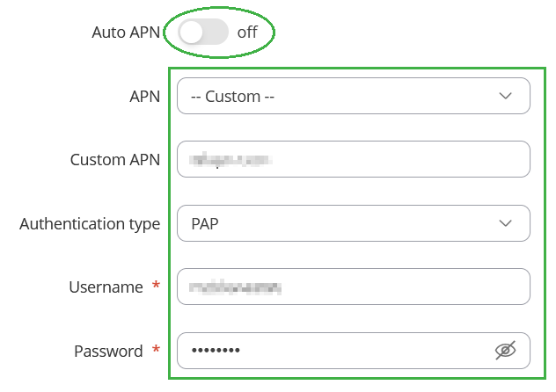Open the Authentication type dropdown
The image size is (556, 392).
(x=353, y=223)
